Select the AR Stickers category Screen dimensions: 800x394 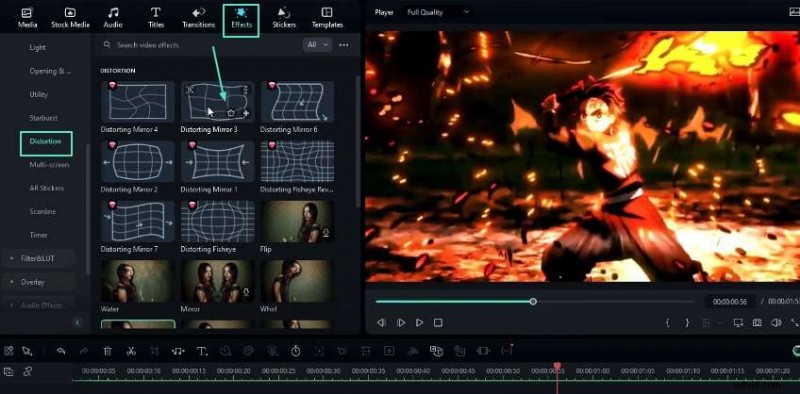(x=46, y=188)
